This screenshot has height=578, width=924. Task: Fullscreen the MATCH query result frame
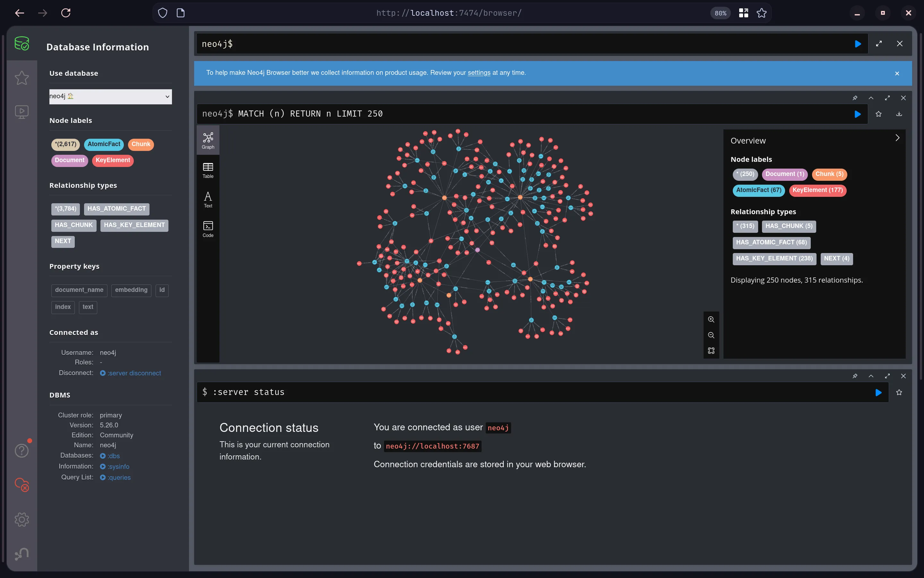point(887,98)
